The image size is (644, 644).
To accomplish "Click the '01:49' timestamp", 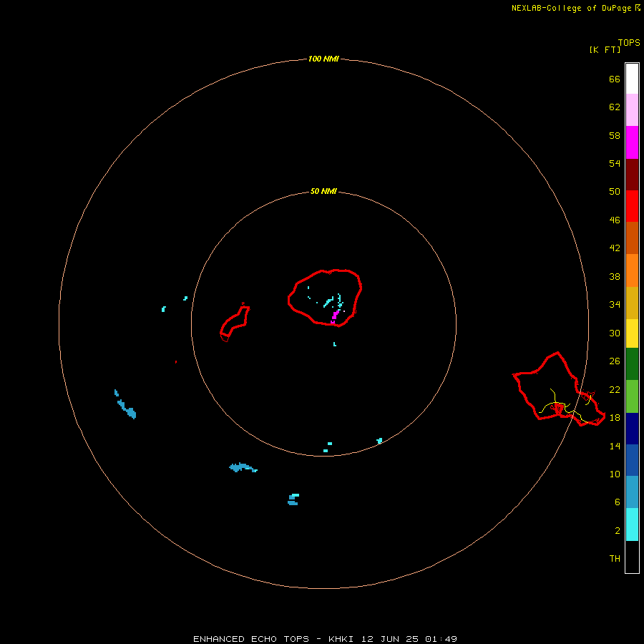I will tap(441, 639).
